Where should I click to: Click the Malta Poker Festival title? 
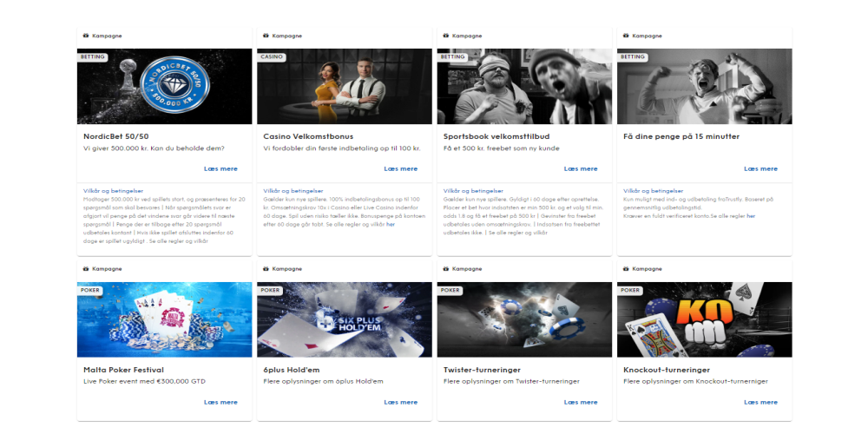tap(123, 370)
